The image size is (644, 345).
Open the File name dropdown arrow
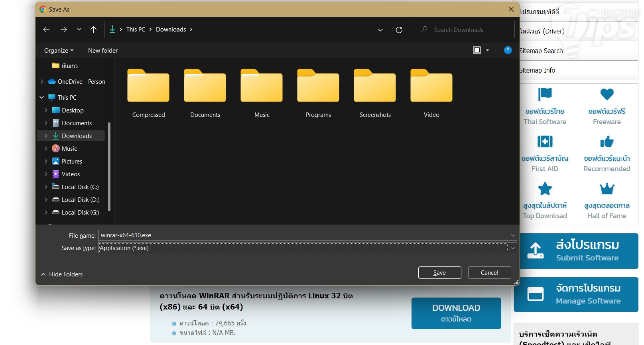click(x=513, y=235)
